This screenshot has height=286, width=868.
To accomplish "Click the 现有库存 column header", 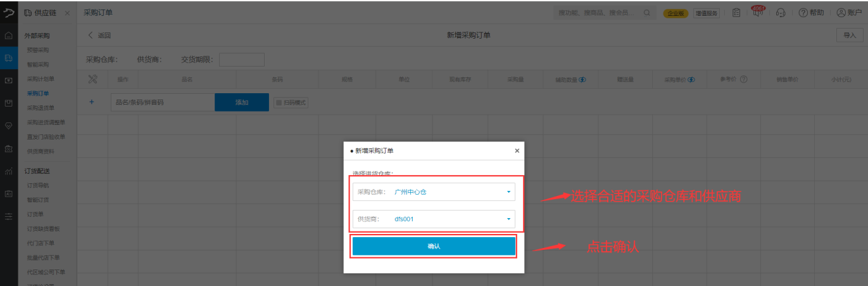I will click(460, 80).
